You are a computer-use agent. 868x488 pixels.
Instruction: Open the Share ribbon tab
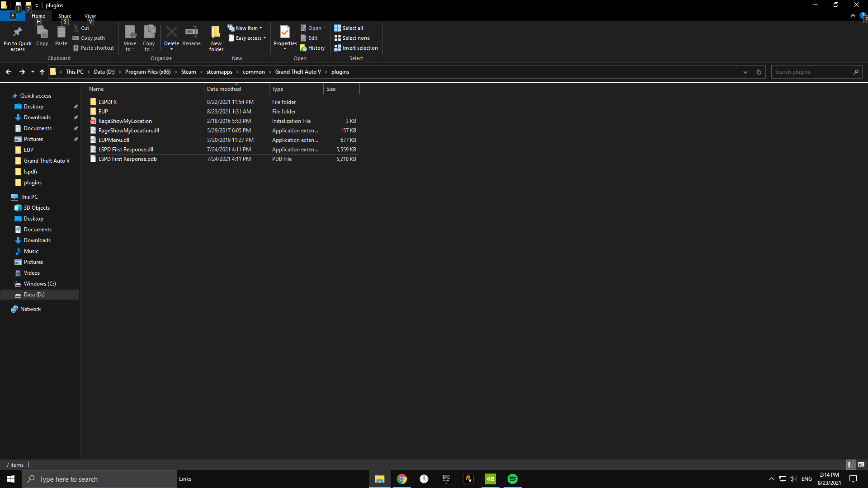coord(65,16)
